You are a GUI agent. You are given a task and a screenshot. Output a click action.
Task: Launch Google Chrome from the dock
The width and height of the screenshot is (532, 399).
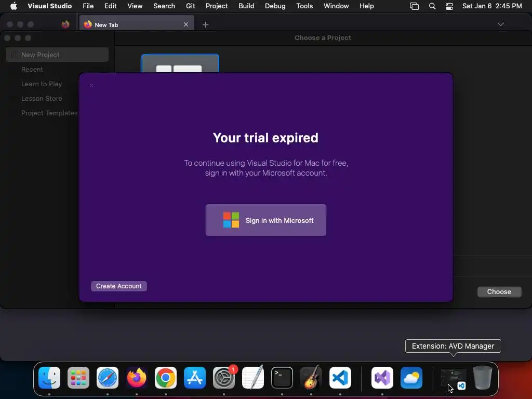166,377
